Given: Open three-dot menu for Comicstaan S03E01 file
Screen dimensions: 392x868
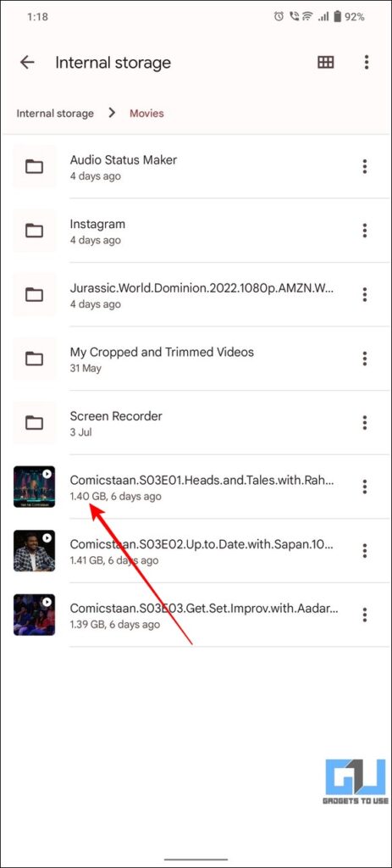Looking at the screenshot, I should tap(364, 487).
